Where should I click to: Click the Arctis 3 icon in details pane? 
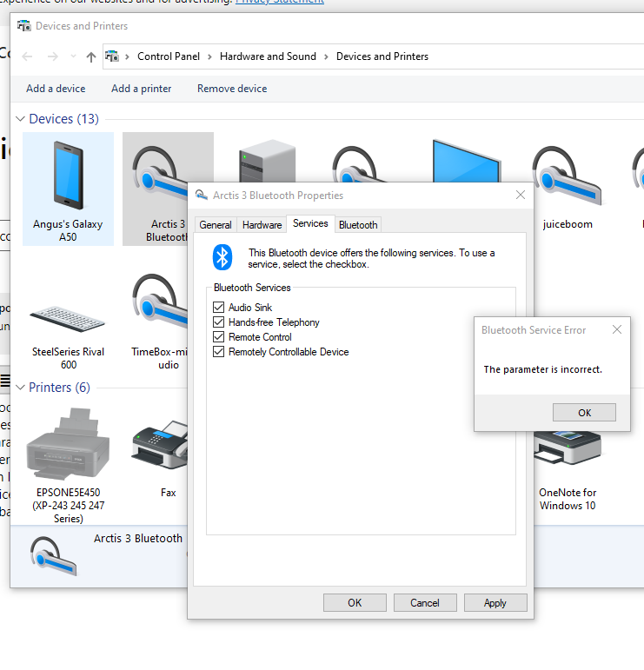pyautogui.click(x=53, y=556)
